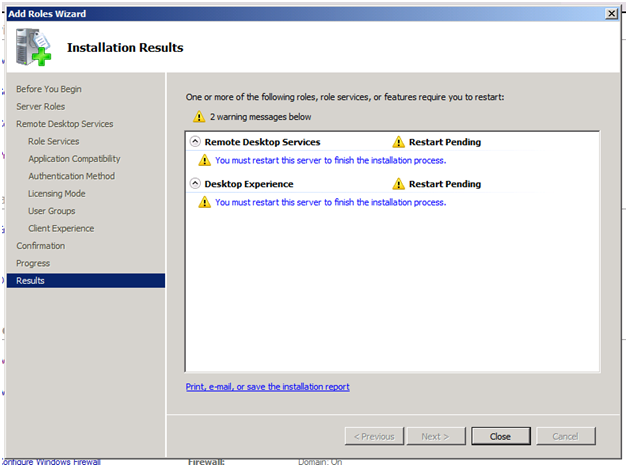Click restart message under Remote Desktop Services
Screen dimensions: 628x467
pos(330,160)
